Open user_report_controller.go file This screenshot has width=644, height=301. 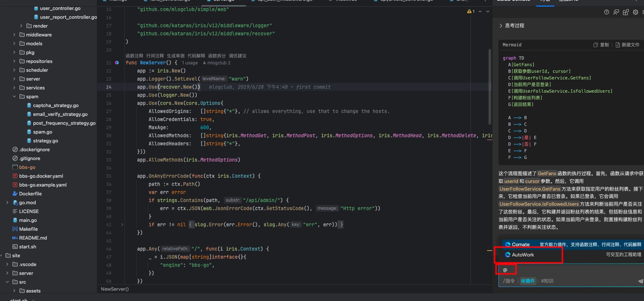(x=65, y=17)
